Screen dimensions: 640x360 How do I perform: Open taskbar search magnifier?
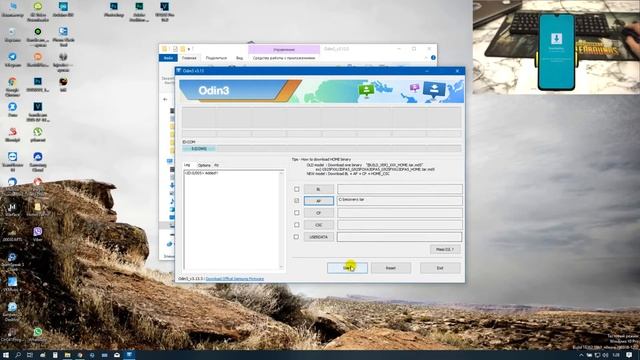(x=18, y=355)
